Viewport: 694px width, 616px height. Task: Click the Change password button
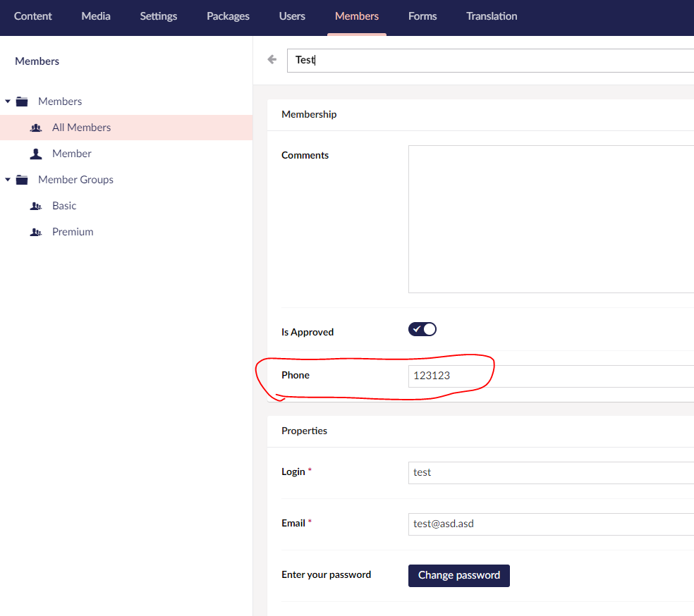point(458,575)
